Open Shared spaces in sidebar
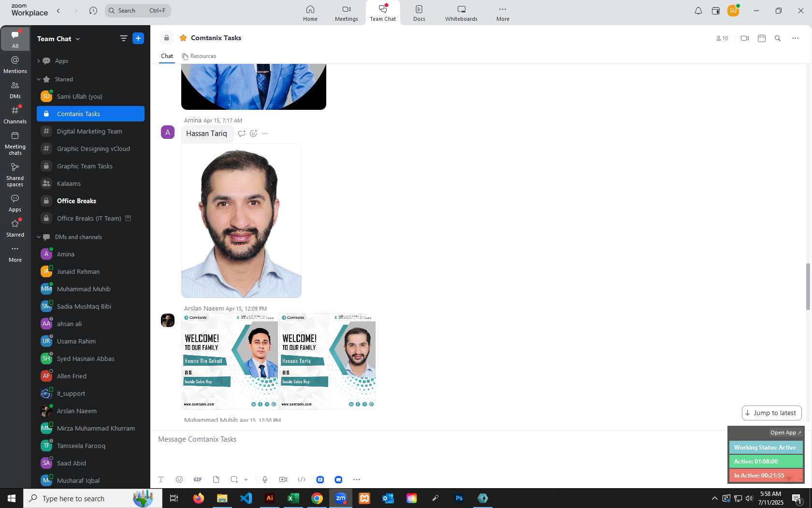 (15, 174)
